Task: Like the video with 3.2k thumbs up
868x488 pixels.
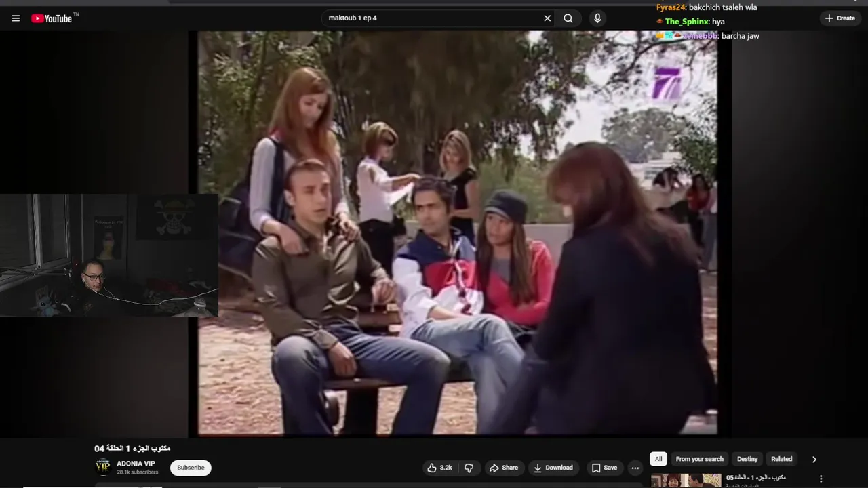Action: coord(439,468)
